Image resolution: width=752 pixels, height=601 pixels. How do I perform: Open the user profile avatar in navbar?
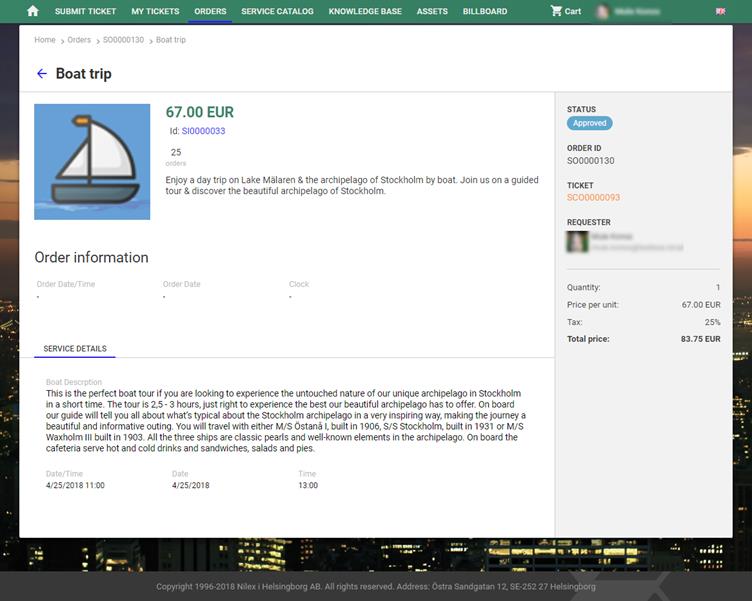pos(604,12)
